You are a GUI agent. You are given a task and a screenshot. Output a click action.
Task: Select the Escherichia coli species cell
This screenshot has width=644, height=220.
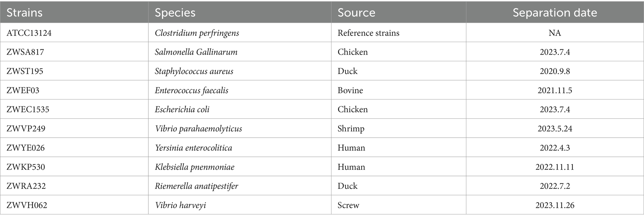tap(240, 109)
